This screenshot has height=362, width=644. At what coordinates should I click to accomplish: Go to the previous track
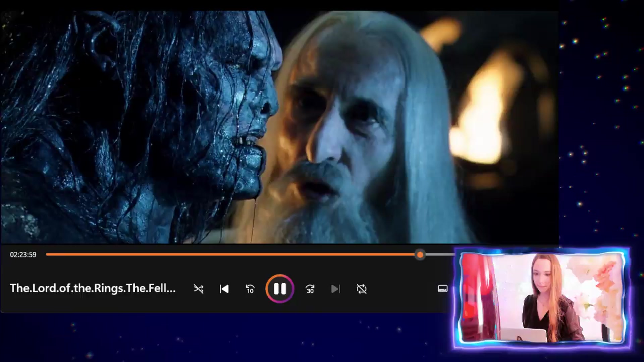(x=224, y=289)
